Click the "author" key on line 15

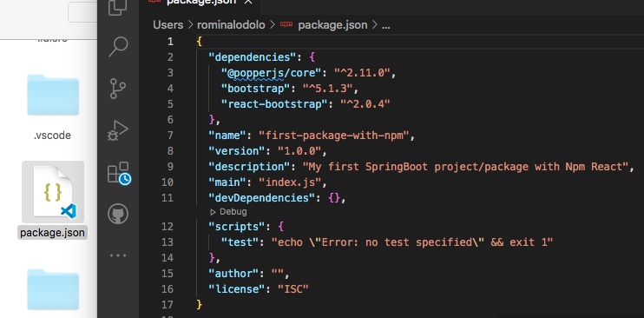(x=233, y=274)
